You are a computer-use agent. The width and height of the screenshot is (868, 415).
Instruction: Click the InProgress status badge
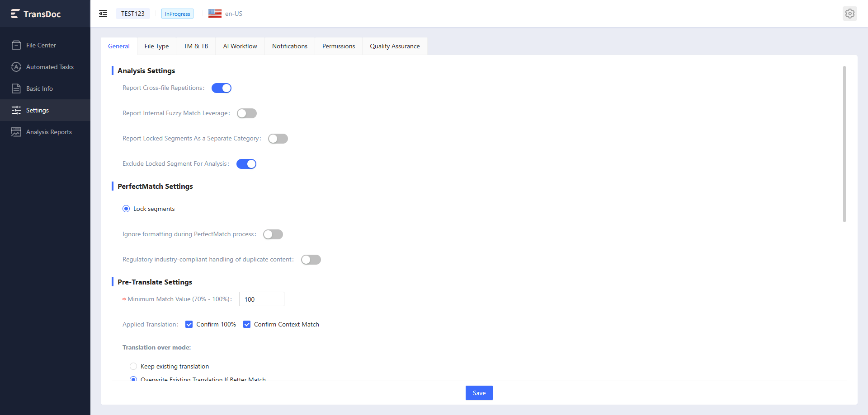click(177, 14)
